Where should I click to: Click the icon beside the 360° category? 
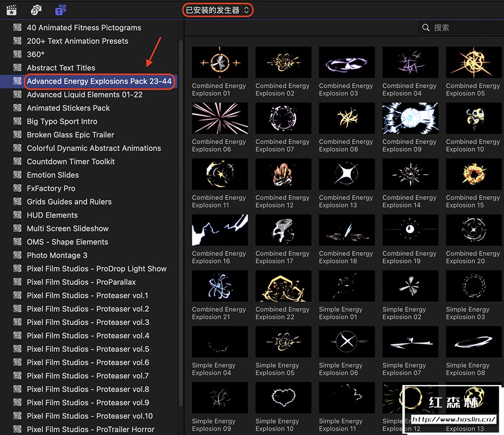coord(17,54)
